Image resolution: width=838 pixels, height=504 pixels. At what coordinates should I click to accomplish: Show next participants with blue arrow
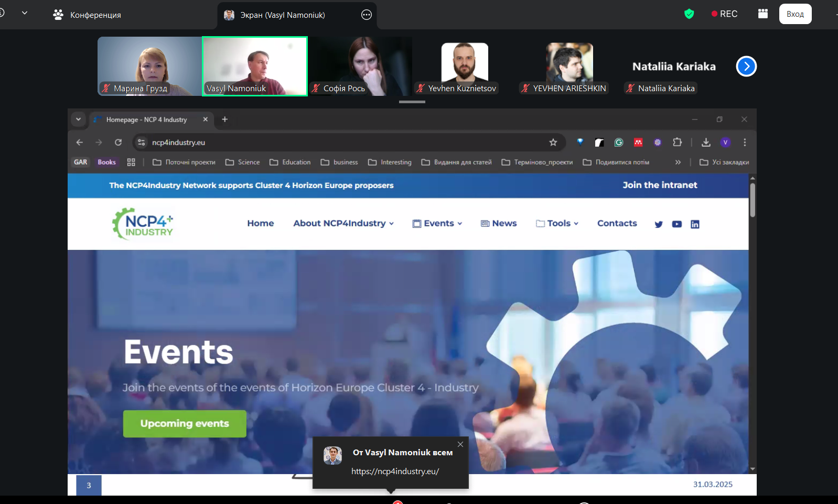point(746,67)
